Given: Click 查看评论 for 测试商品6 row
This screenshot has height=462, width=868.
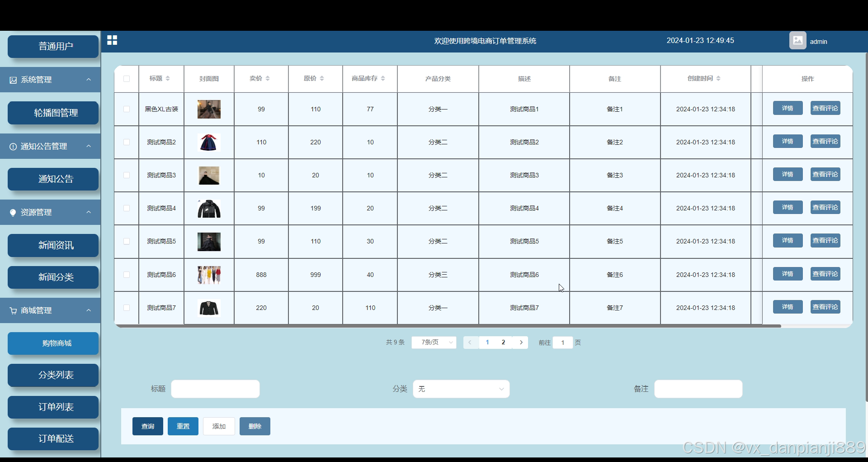Looking at the screenshot, I should point(826,274).
